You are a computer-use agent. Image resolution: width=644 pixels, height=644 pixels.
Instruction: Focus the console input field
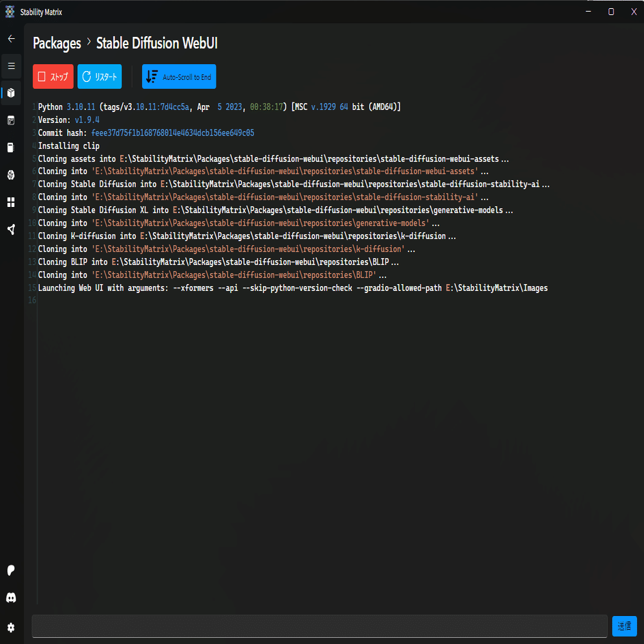pyautogui.click(x=320, y=626)
